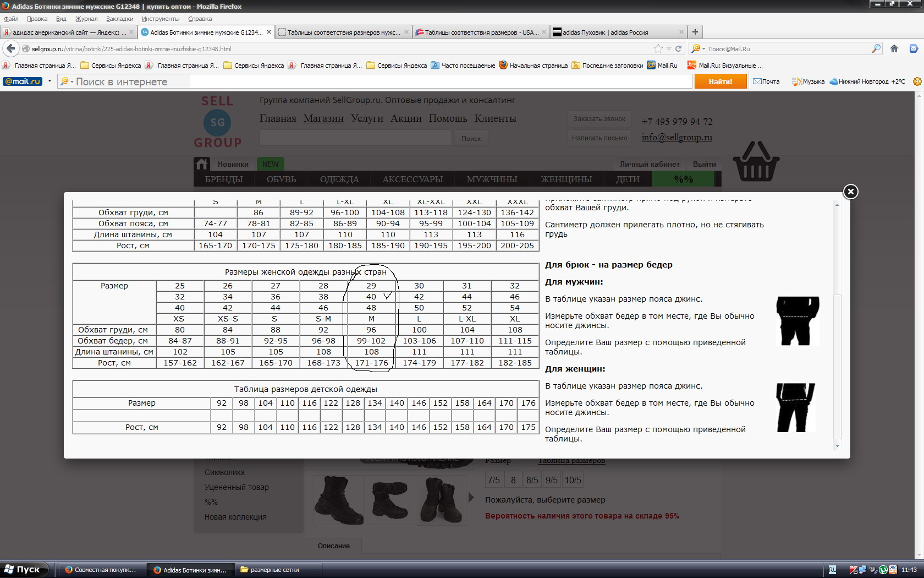Viewport: 924px width, 578px height.
Task: Open the Инструменты menu
Action: pyautogui.click(x=161, y=19)
